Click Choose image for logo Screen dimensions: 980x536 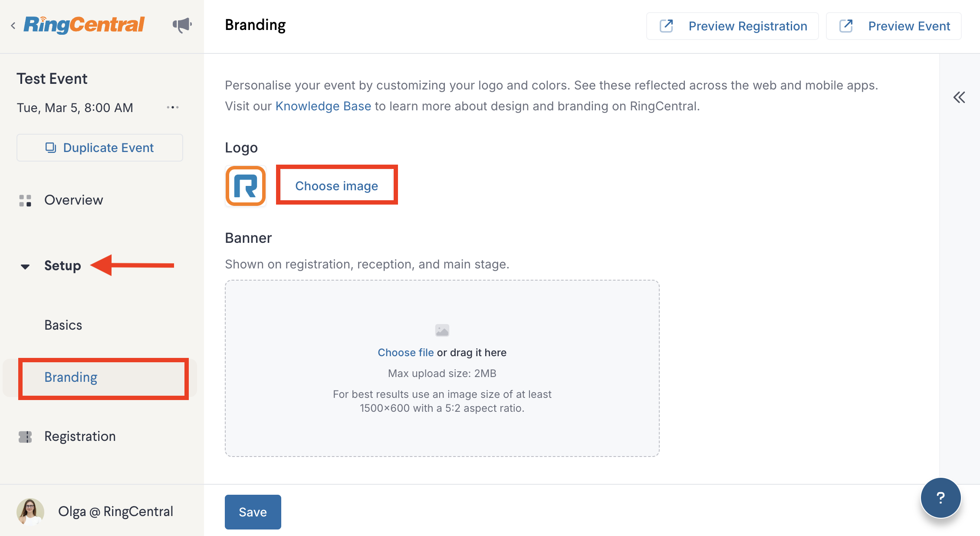(337, 186)
